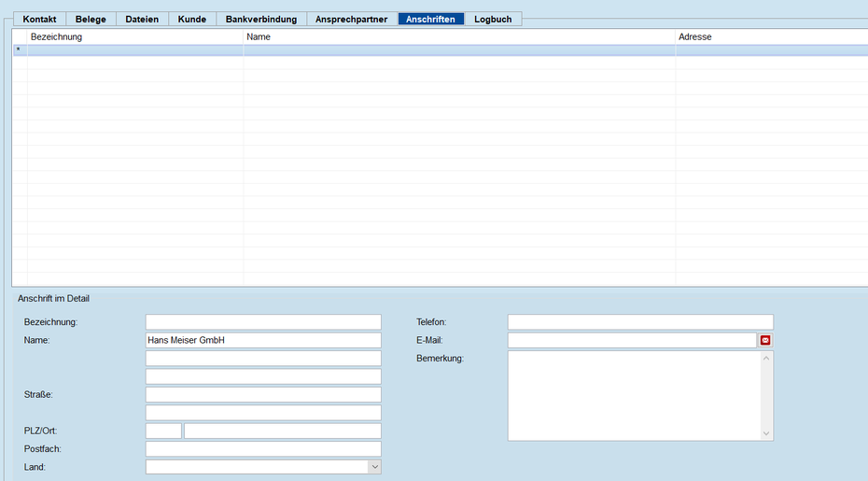Click the second Straße line field
This screenshot has height=481, width=868.
[x=263, y=413]
